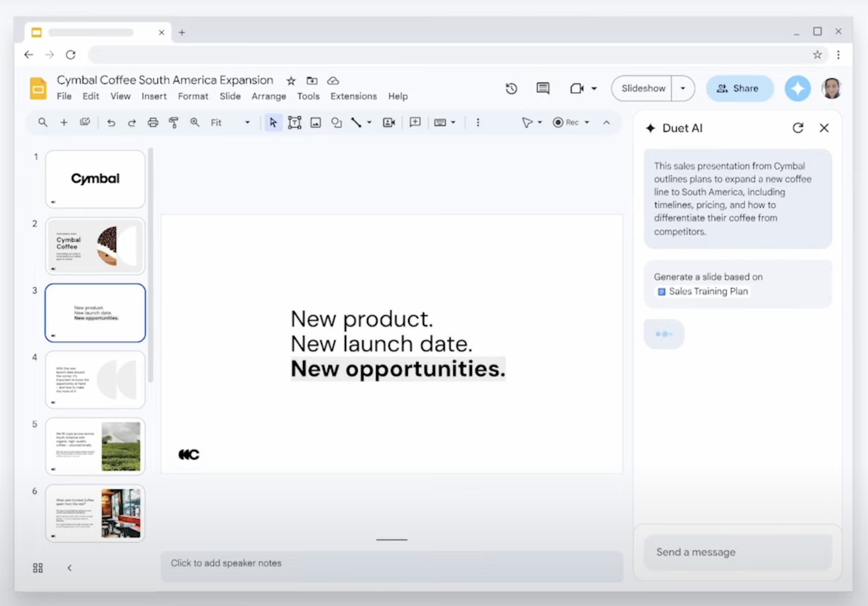Star the presentation title

pos(291,81)
